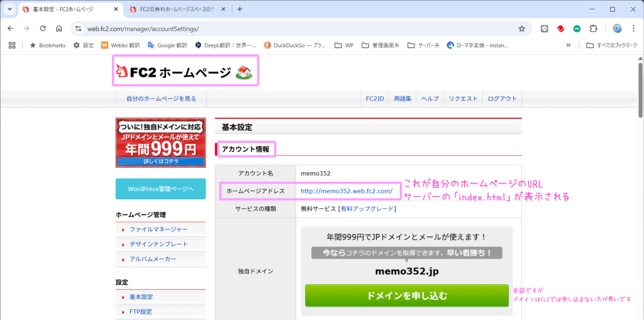Reload the current page
Screen dimensions: 644x320
click(x=42, y=29)
